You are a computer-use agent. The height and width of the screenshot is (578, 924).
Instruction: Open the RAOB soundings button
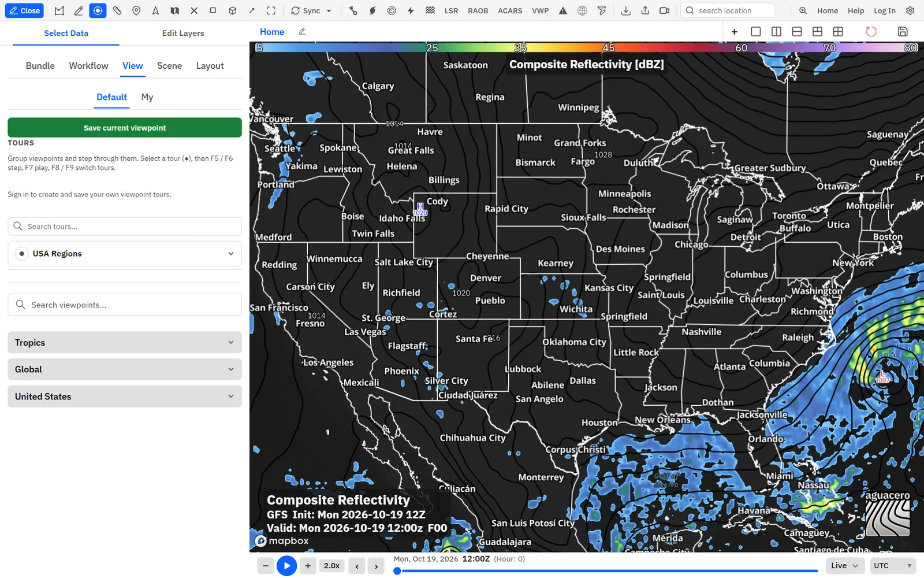coord(478,10)
